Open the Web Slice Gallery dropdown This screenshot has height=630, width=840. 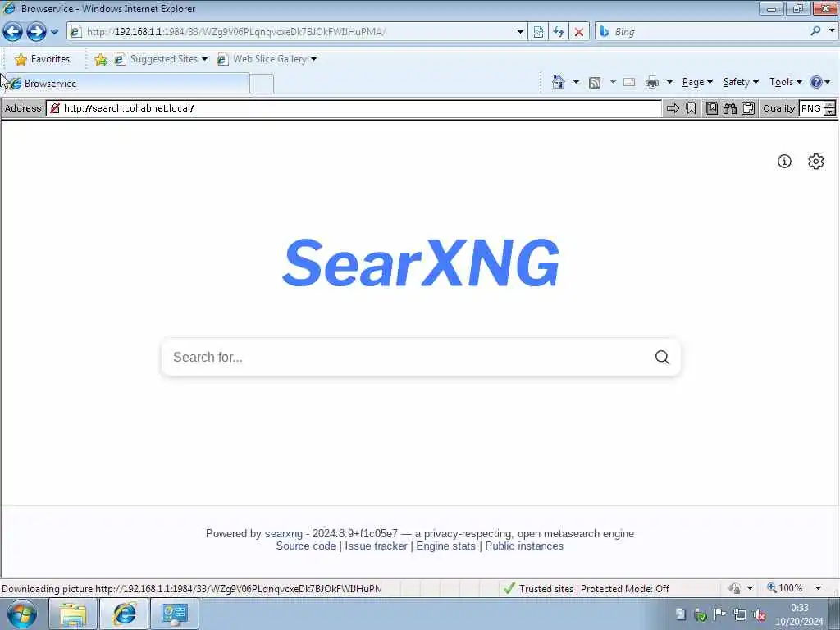(267, 59)
